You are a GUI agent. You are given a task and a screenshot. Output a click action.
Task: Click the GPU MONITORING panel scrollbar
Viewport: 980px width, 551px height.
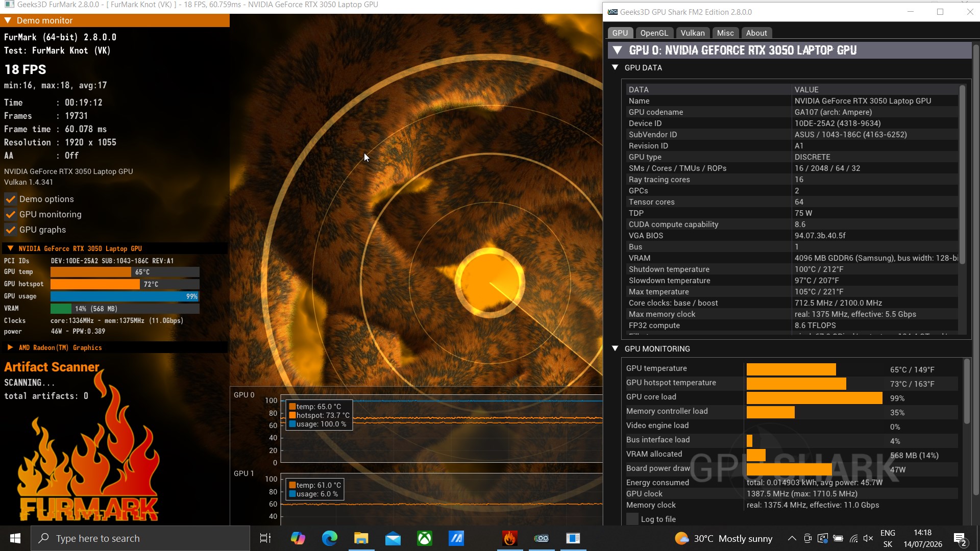(966, 391)
